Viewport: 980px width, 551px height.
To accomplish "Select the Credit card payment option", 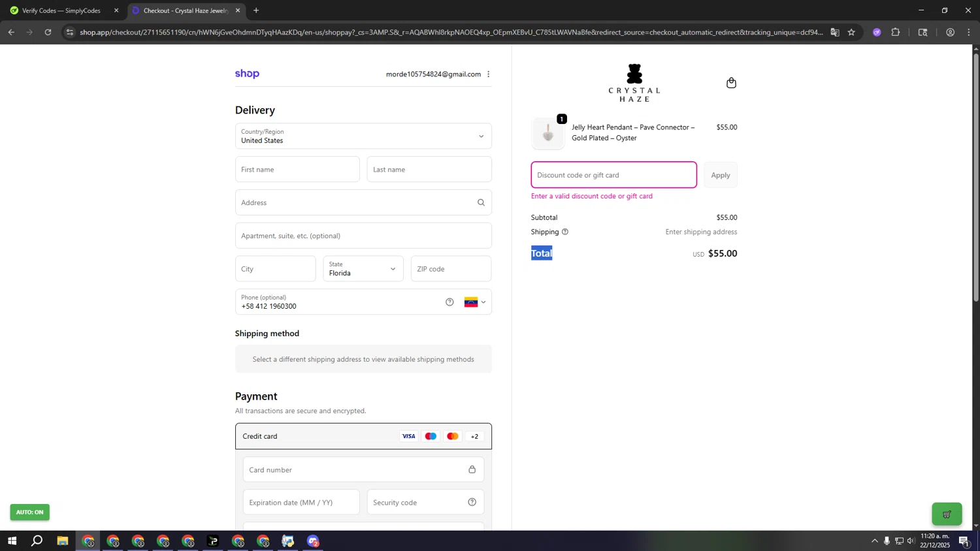I will [x=363, y=436].
